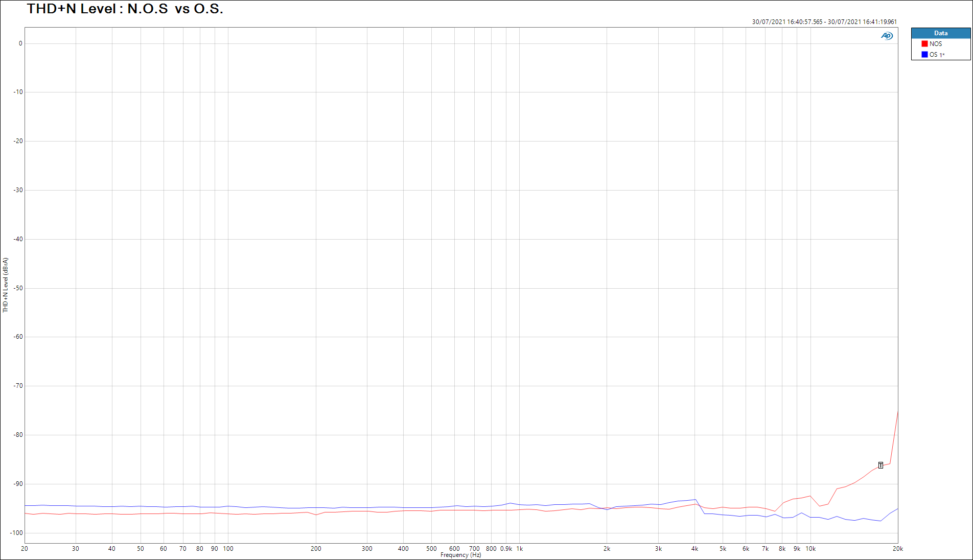The image size is (973, 560).
Task: Click the blue OS 1* color swatch
Action: tap(924, 55)
